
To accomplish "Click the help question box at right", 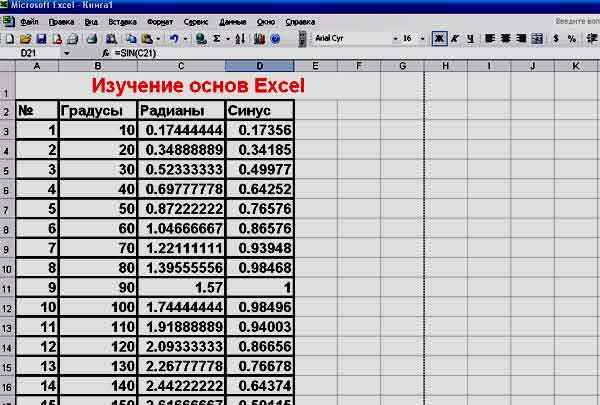I will point(577,21).
